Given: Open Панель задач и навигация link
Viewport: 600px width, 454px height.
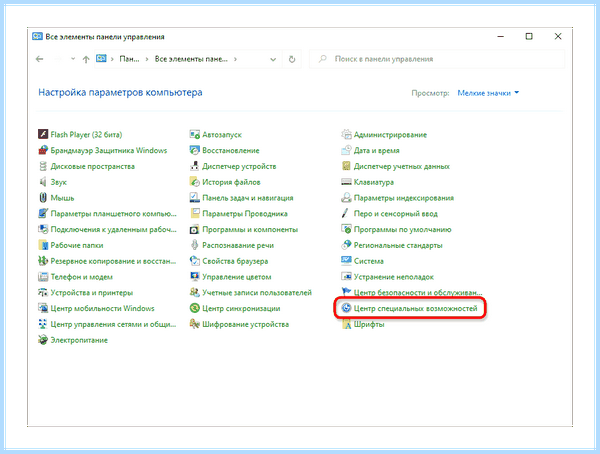Looking at the screenshot, I should tap(248, 198).
